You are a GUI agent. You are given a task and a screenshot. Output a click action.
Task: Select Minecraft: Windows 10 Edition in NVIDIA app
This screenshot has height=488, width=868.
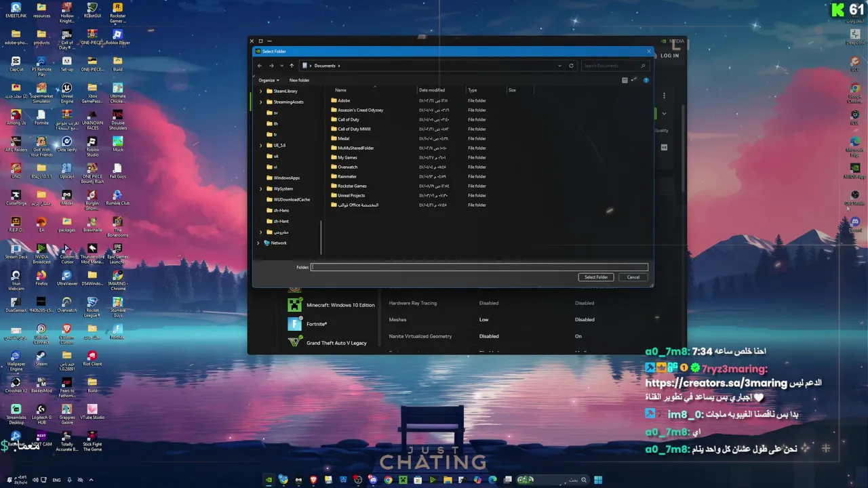[332, 305]
